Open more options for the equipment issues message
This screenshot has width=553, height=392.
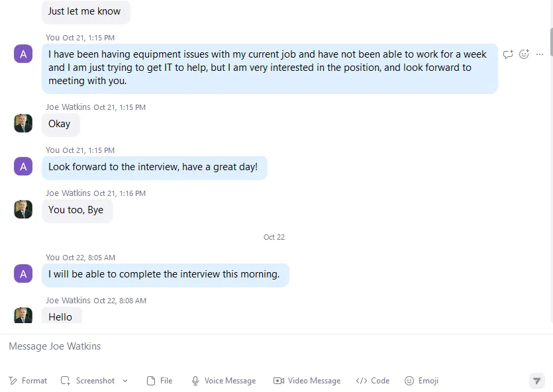pos(540,54)
